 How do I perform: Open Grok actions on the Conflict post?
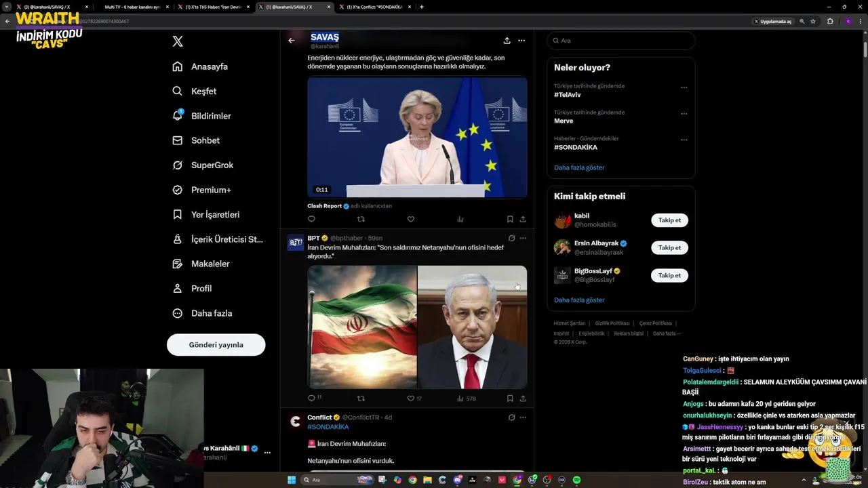511,418
